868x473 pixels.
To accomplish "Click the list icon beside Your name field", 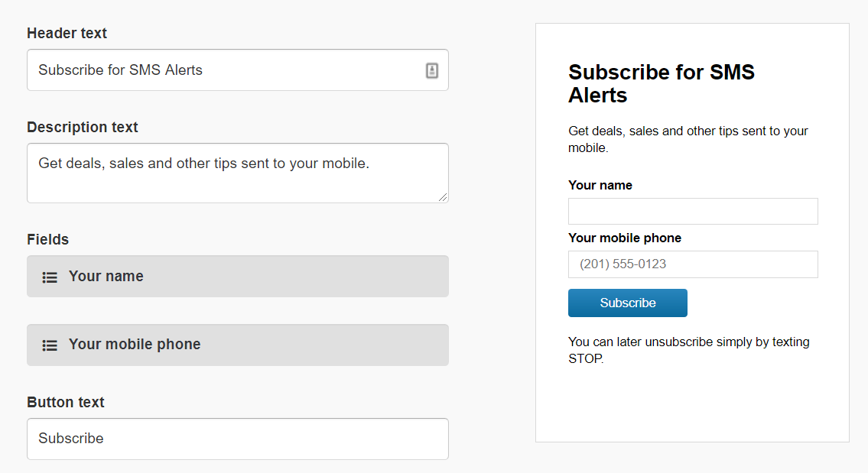I will [50, 277].
